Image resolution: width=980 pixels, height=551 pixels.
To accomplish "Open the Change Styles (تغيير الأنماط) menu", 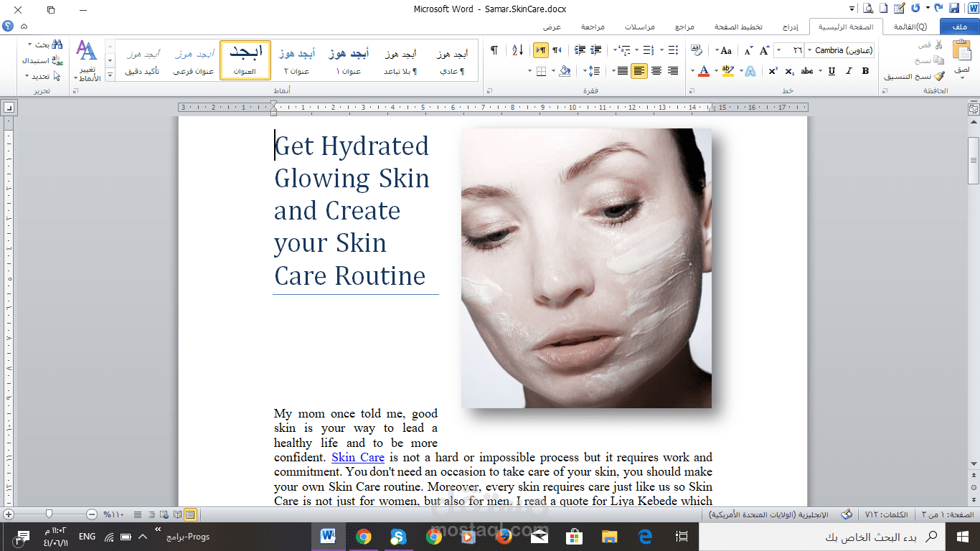I will (87, 60).
